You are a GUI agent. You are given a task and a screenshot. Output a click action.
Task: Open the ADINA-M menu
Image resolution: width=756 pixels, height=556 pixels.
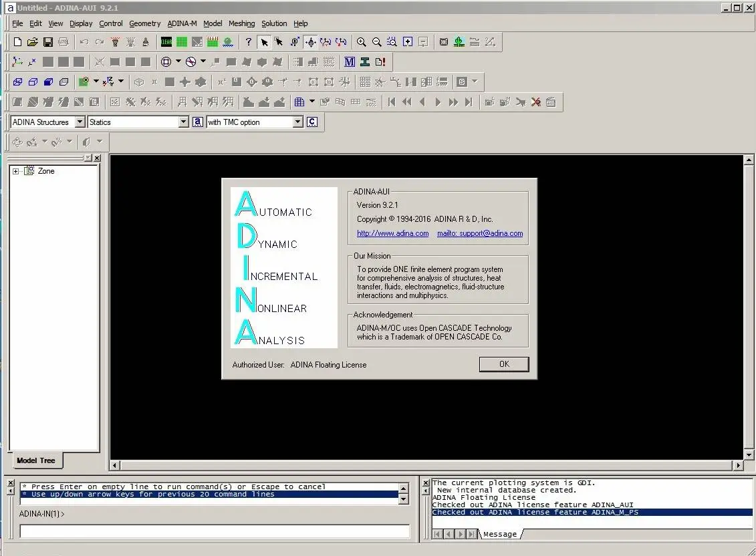click(182, 23)
